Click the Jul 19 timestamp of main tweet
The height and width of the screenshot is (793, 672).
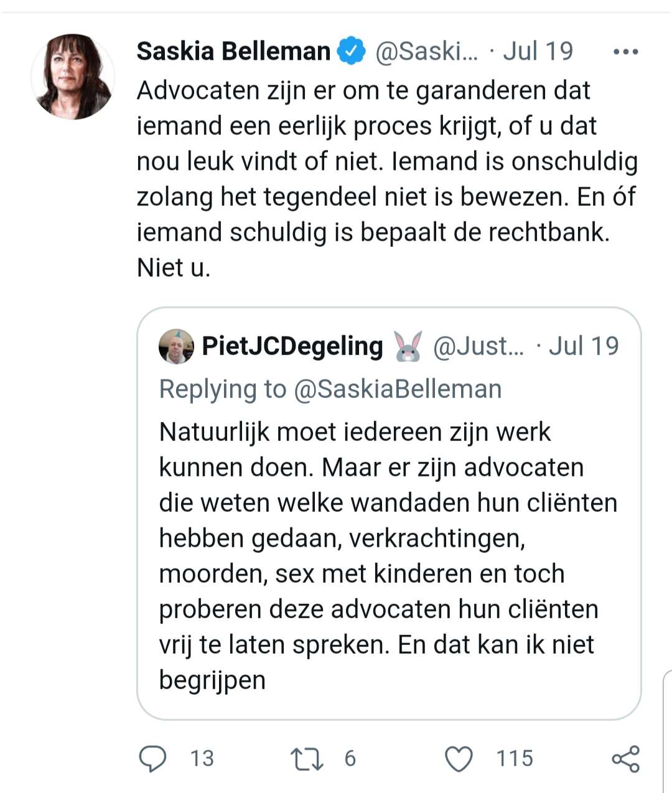pyautogui.click(x=538, y=51)
